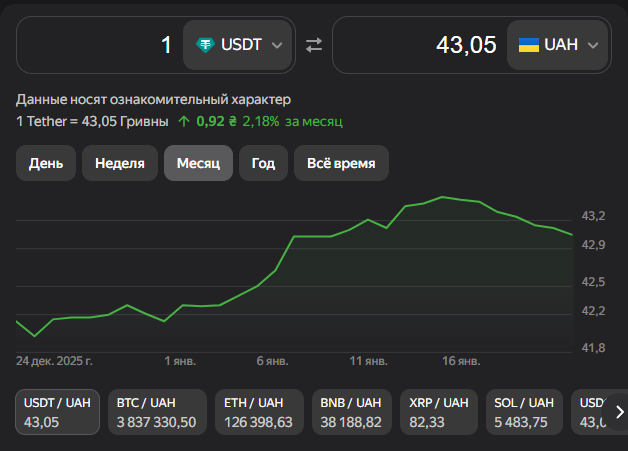Choose the SOL / UAH pair

pyautogui.click(x=523, y=412)
